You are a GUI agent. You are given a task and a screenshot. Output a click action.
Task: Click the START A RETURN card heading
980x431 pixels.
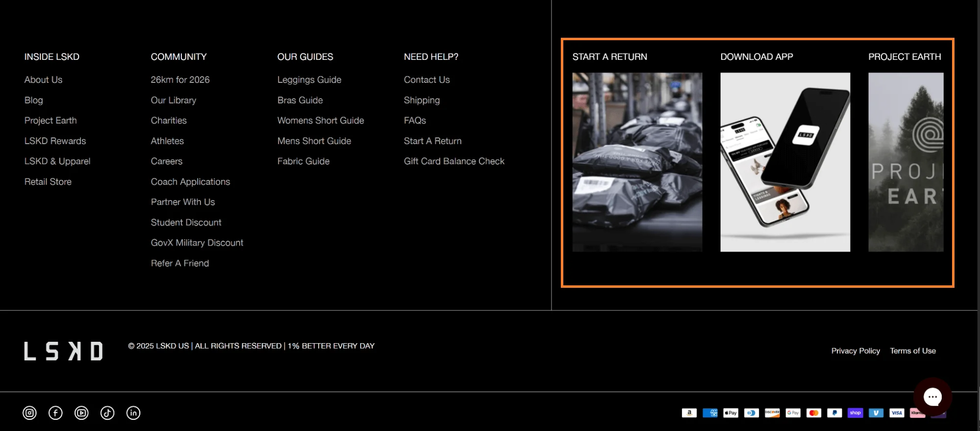point(610,57)
